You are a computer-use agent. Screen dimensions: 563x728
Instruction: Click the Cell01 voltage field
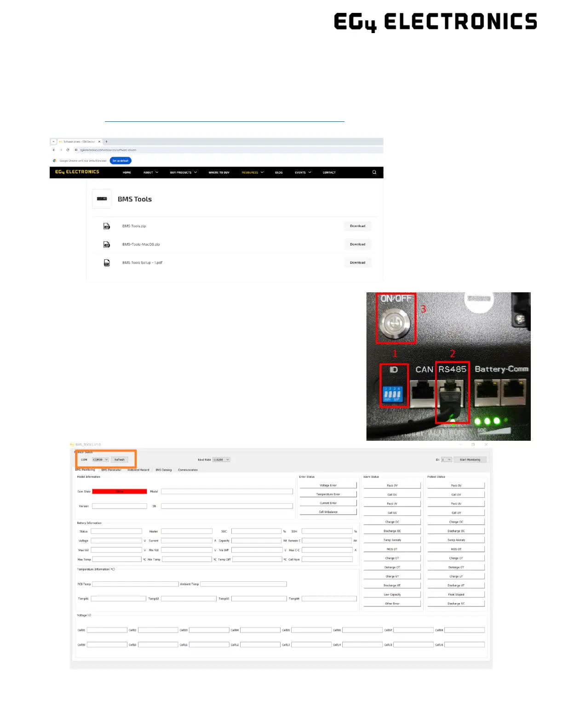[x=107, y=630]
